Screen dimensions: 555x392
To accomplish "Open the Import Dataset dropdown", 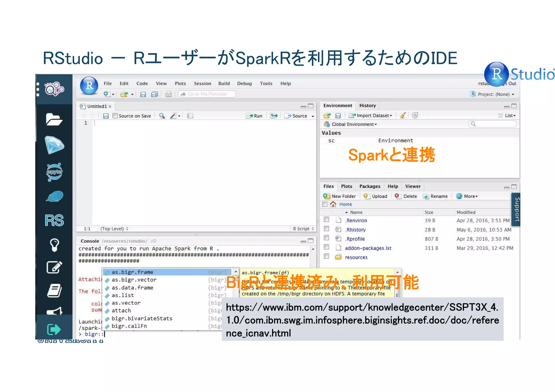I will [x=370, y=116].
